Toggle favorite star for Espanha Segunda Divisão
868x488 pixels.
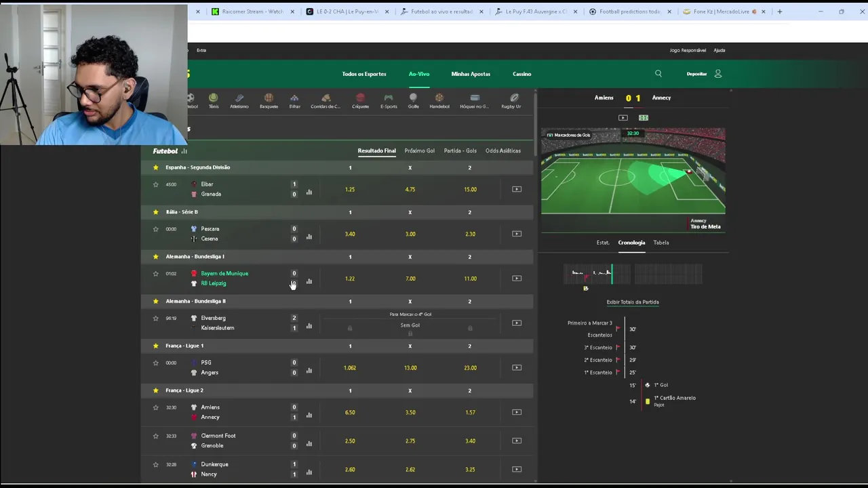point(156,167)
